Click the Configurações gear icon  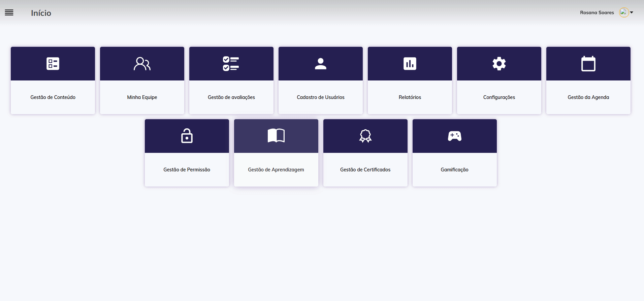click(499, 64)
